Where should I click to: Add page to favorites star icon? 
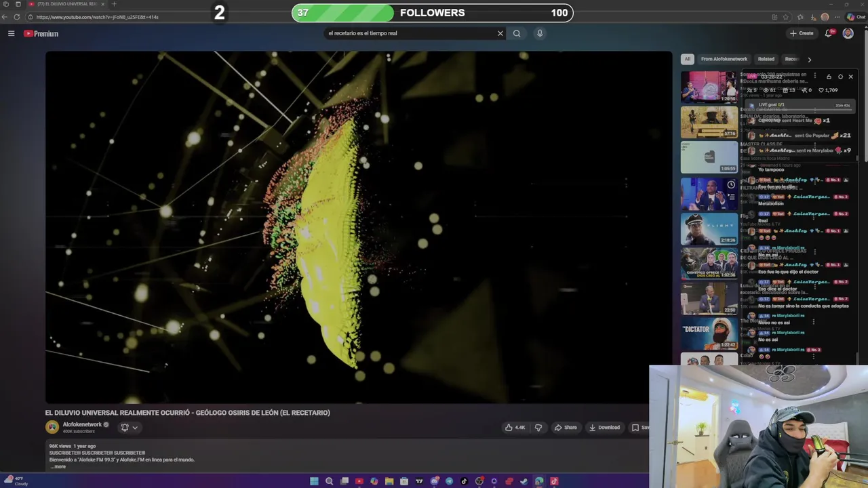point(786,17)
